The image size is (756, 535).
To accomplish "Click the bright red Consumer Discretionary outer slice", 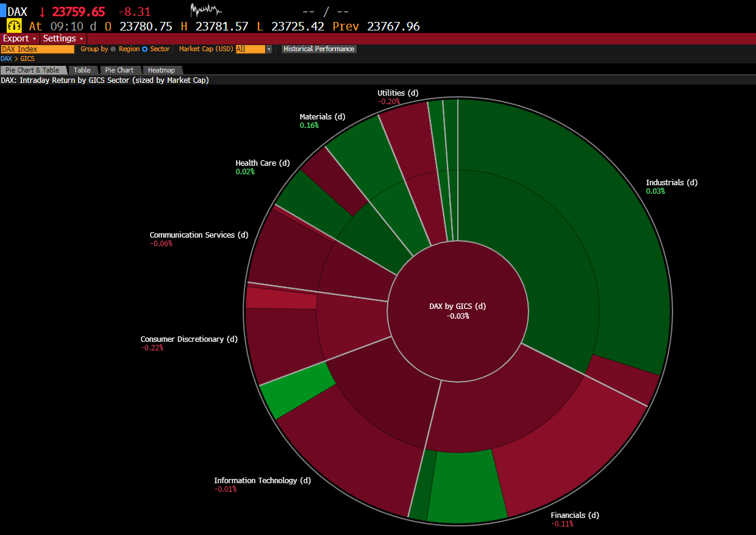I will point(280,297).
